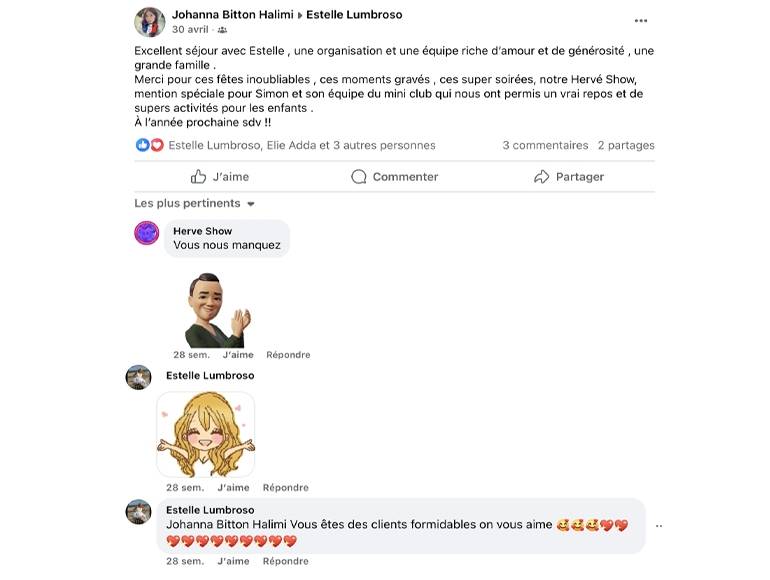Click the thumbs-up J'aime icon on the post
The width and height of the screenshot is (770, 580).
pos(198,176)
